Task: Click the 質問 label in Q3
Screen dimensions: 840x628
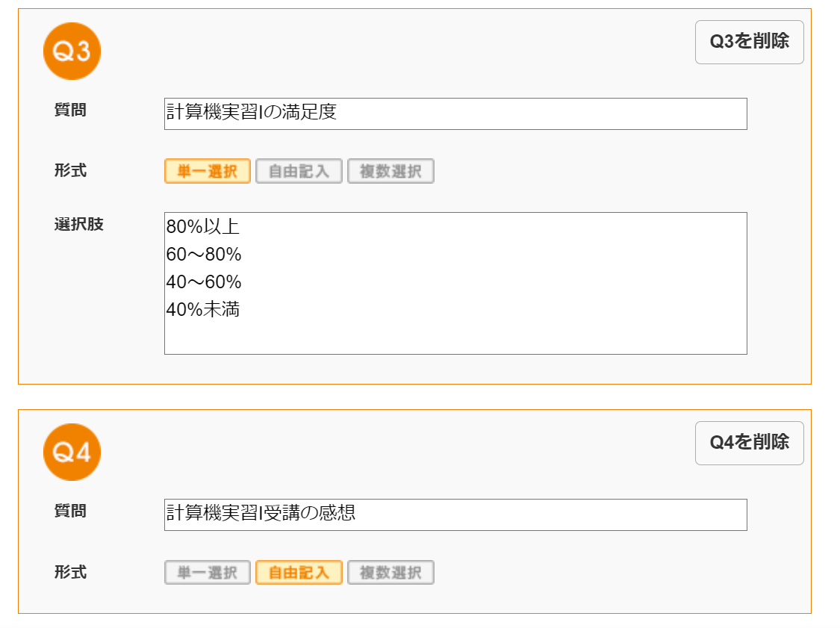Action: pyautogui.click(x=70, y=110)
